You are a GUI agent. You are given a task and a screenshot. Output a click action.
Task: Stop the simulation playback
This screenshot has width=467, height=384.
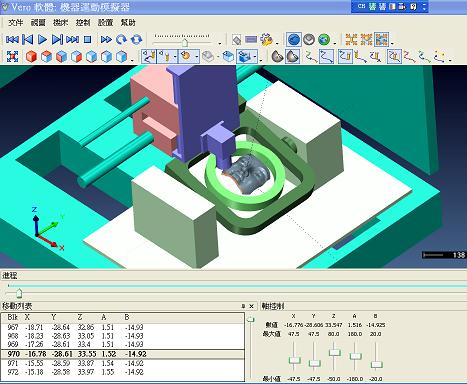coord(87,40)
